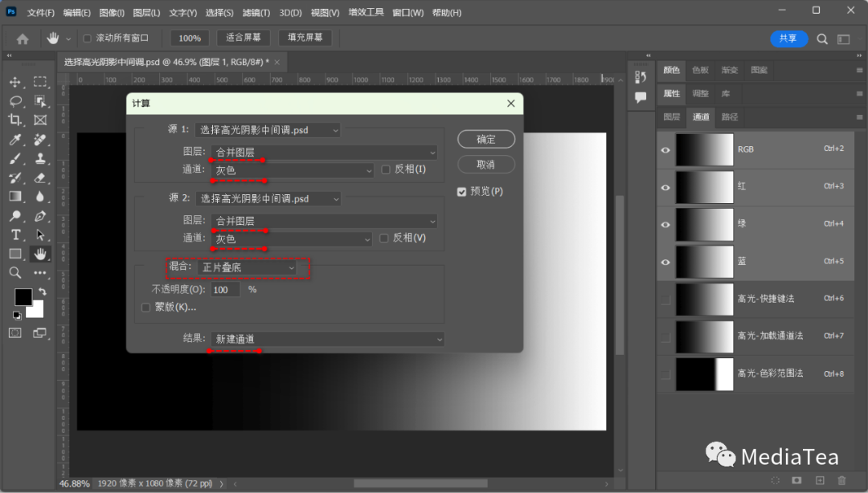The height and width of the screenshot is (493, 868).
Task: Click Fill Screen (填充屏幕) button
Action: coord(305,38)
